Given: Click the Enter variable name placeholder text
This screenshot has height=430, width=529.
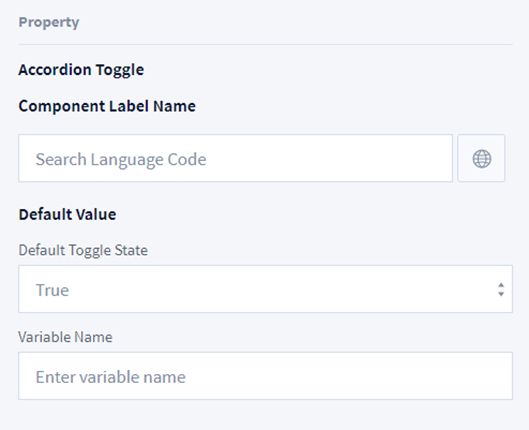Looking at the screenshot, I should pyautogui.click(x=111, y=377).
